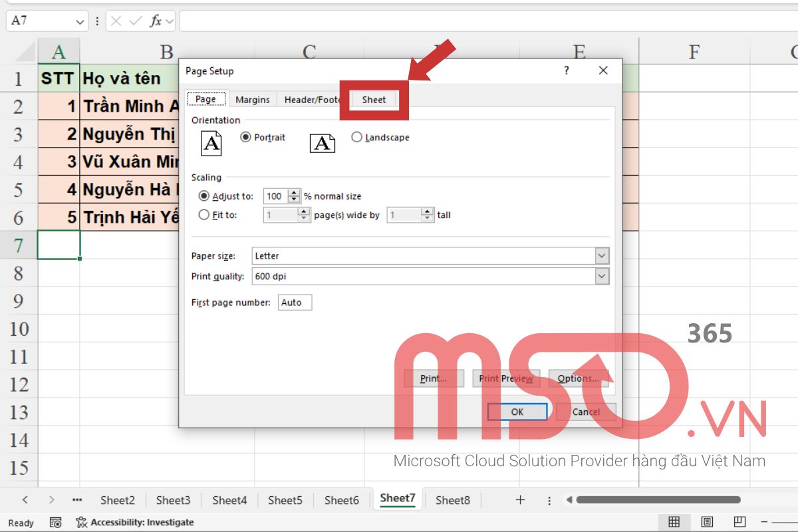Image resolution: width=798 pixels, height=532 pixels.
Task: Confirm Page Setup with OK
Action: [517, 412]
